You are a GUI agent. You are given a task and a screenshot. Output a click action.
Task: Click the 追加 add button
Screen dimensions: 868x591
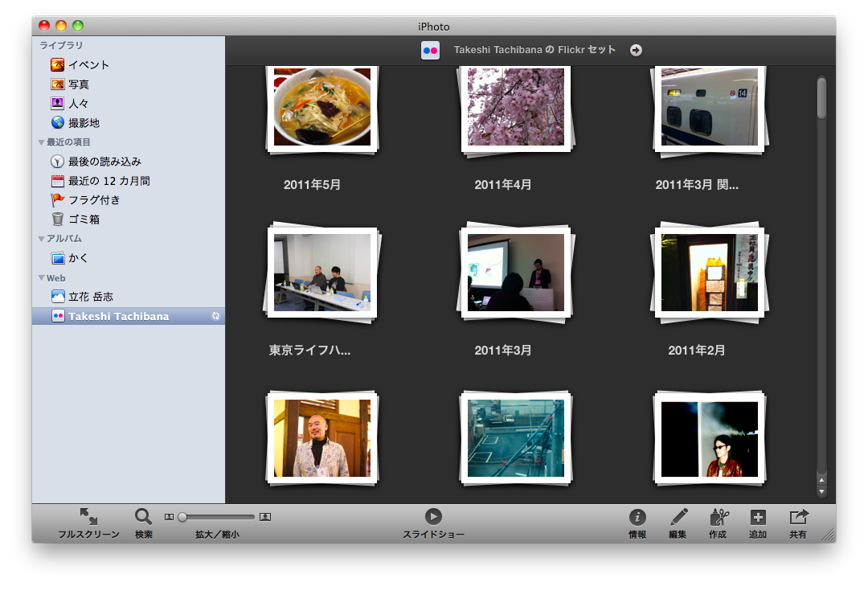(x=758, y=517)
